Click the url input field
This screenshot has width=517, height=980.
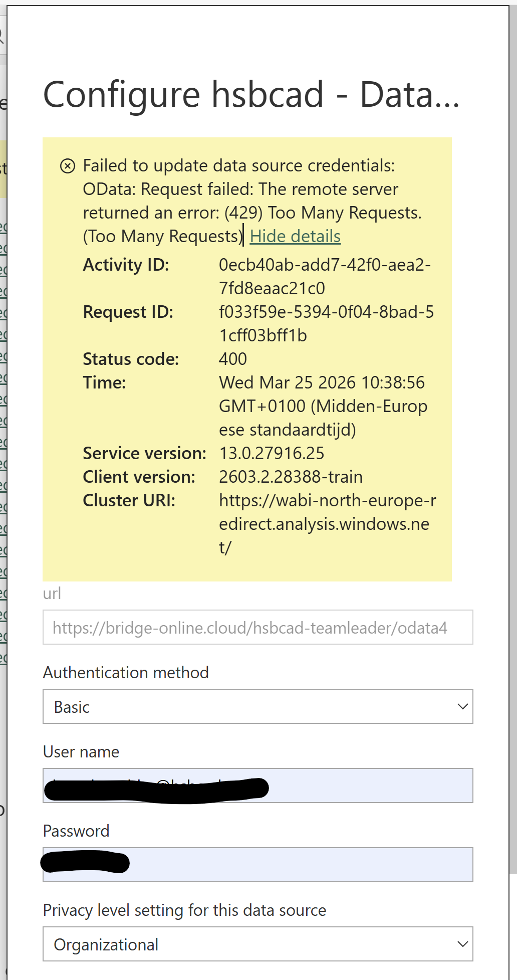tap(257, 628)
